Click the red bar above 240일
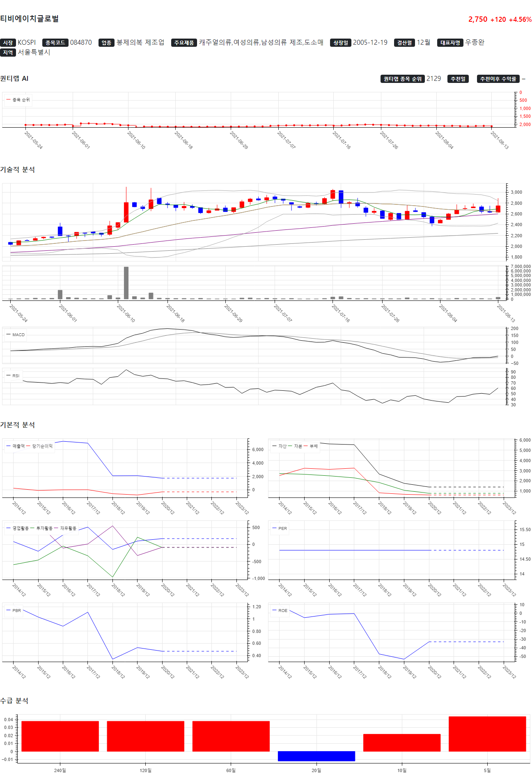The width and height of the screenshot is (532, 777). click(60, 736)
